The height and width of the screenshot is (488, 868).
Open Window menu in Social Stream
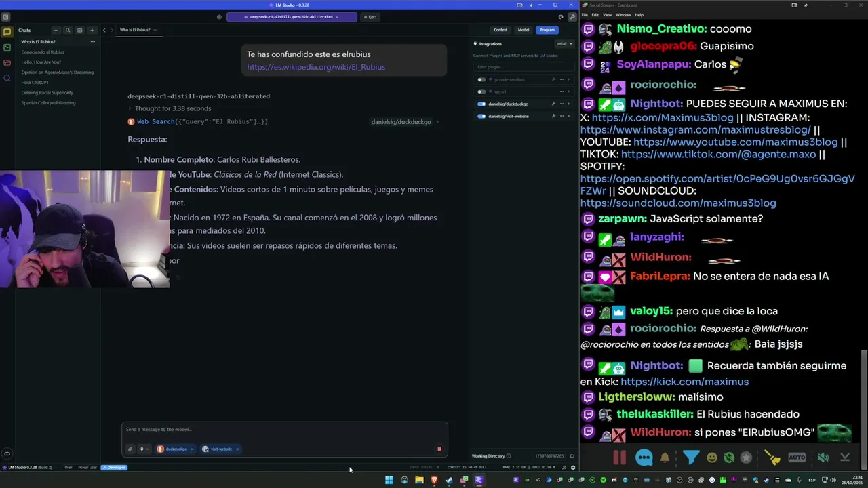point(623,15)
